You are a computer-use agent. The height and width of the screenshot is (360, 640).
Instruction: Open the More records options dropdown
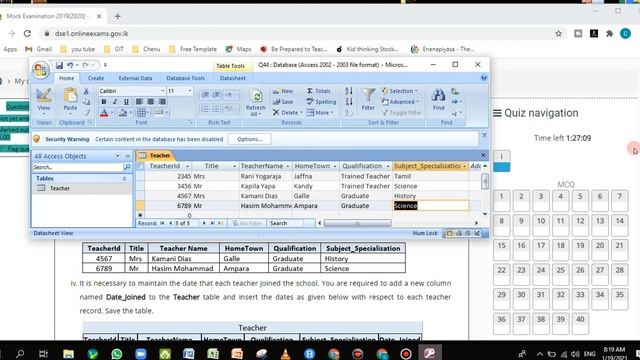[x=320, y=113]
